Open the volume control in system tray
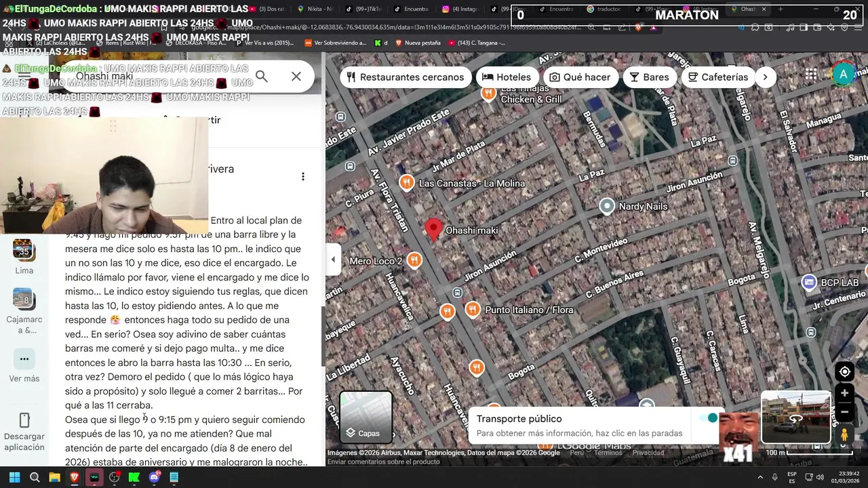The height and width of the screenshot is (488, 868). coord(820,477)
